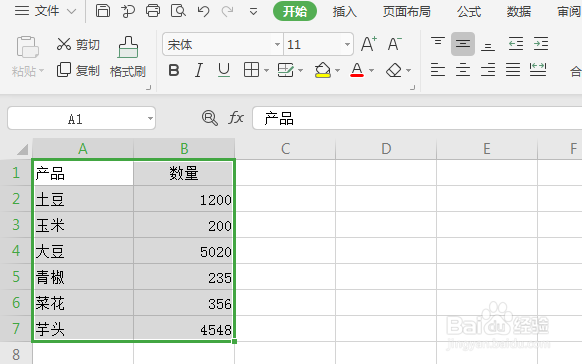Click the Save icon in quick access toolbar
The image size is (582, 364).
[103, 11]
